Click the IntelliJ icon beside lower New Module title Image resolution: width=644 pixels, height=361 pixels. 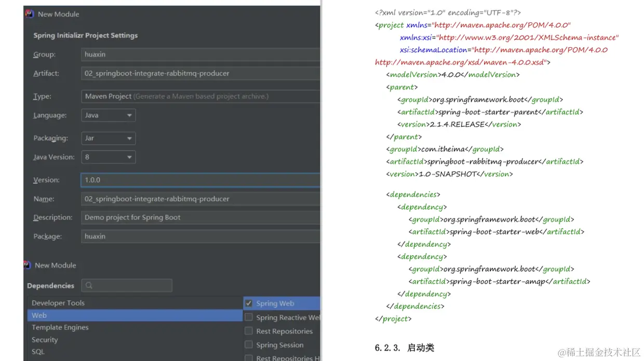[27, 265]
